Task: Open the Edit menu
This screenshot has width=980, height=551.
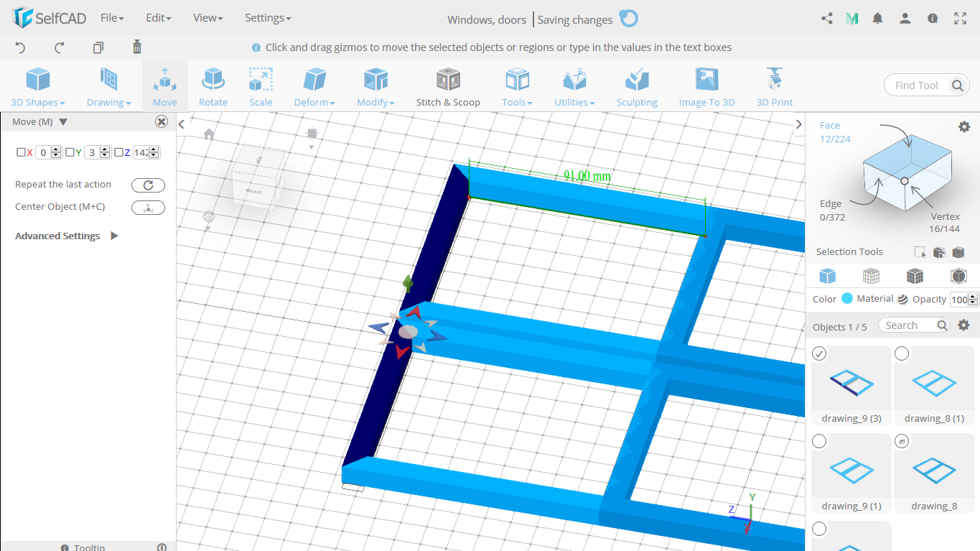Action: (x=158, y=18)
